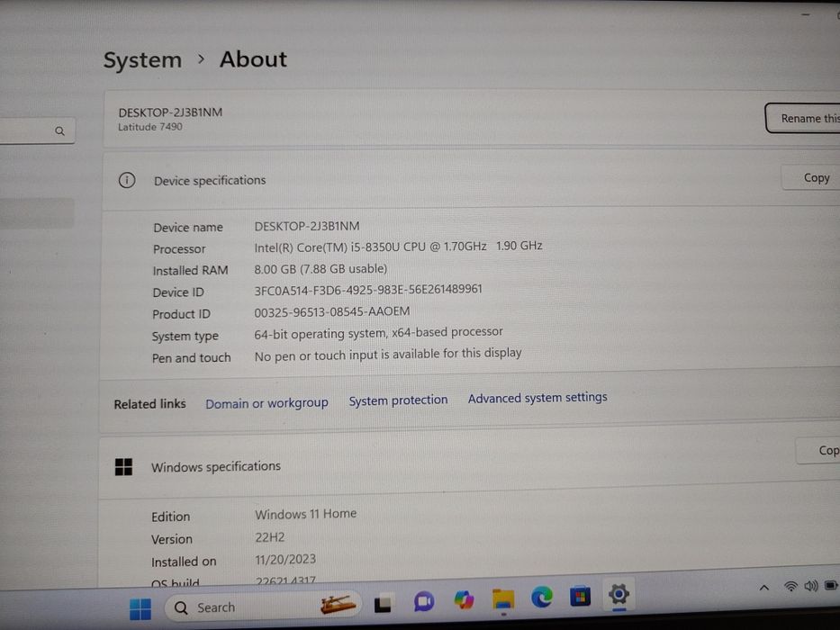The height and width of the screenshot is (630, 840).
Task: Select the Intel Core i5-8350U processor value
Action: pos(398,247)
